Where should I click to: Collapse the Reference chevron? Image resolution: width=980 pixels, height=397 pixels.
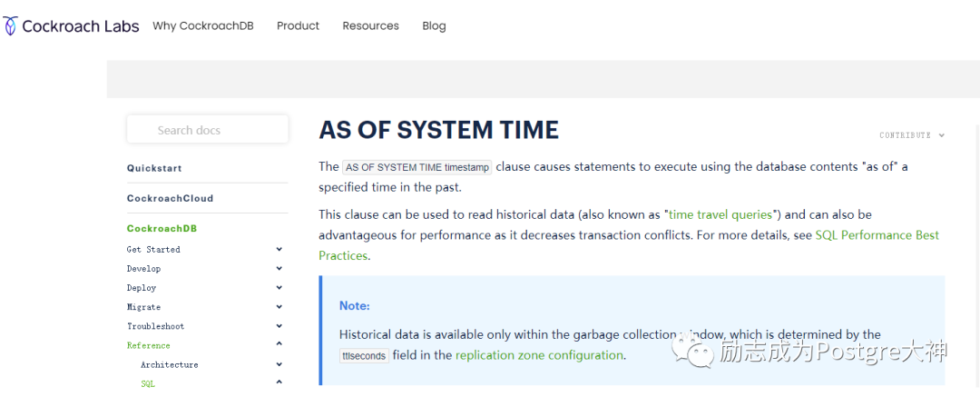tap(279, 343)
